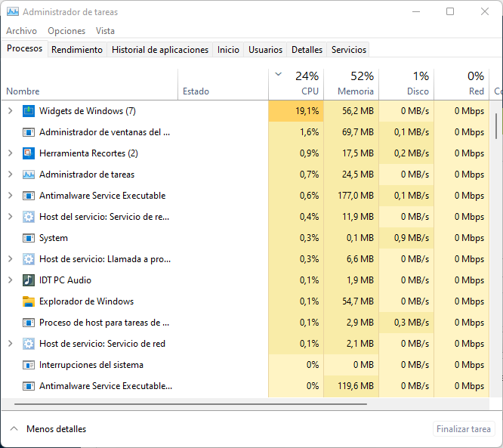The height and width of the screenshot is (448, 503).
Task: Select Administrador de ventanas del ... name
Action: click(x=104, y=132)
